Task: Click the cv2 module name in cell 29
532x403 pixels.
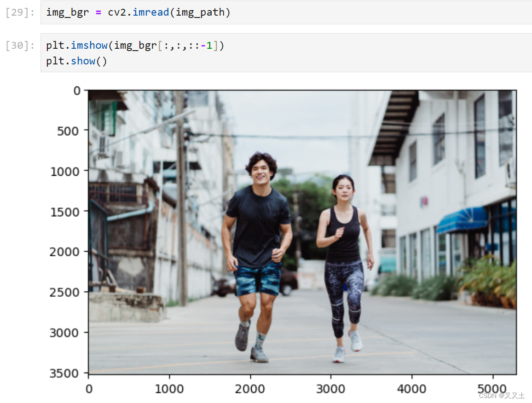Action: 119,12
